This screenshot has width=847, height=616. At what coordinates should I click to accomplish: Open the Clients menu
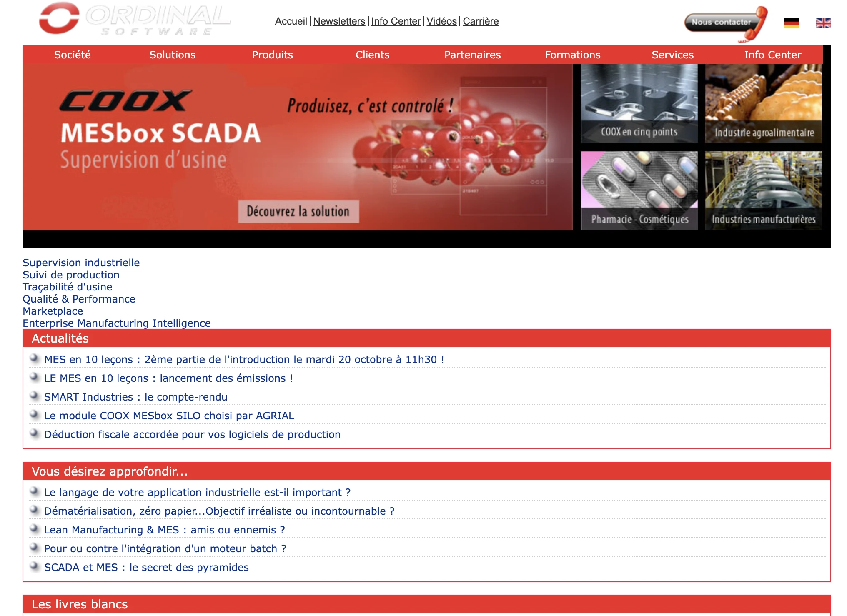point(373,55)
